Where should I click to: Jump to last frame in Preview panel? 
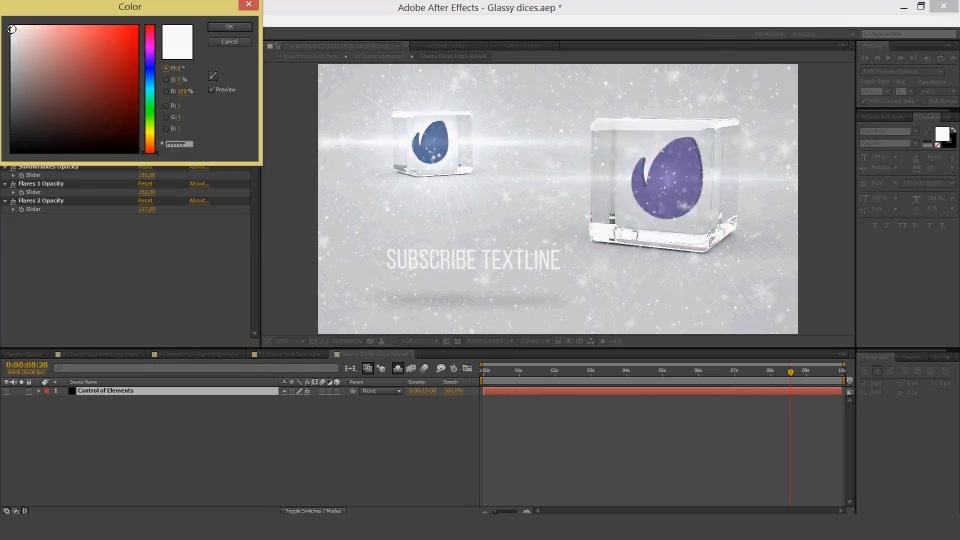[x=913, y=58]
